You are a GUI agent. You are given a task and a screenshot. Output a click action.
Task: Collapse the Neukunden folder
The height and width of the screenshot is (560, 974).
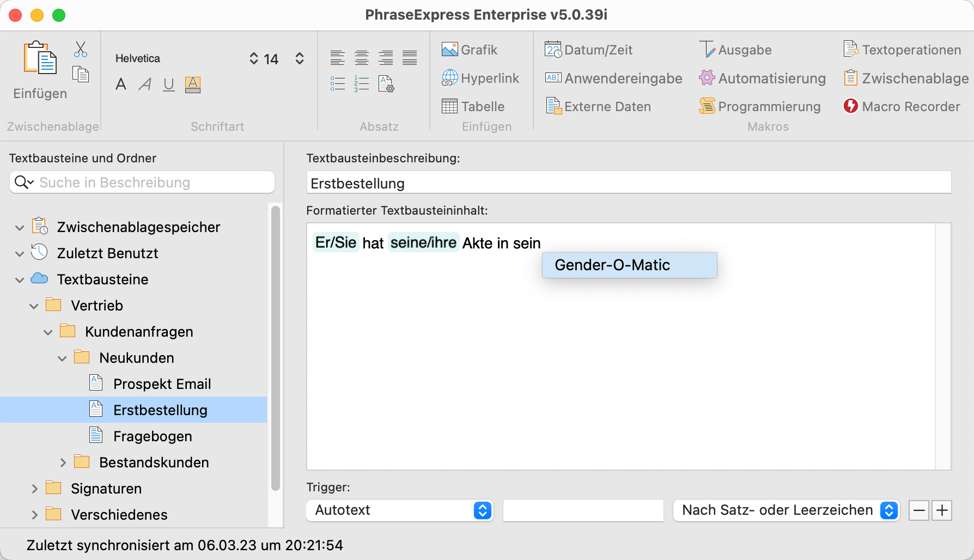click(62, 358)
